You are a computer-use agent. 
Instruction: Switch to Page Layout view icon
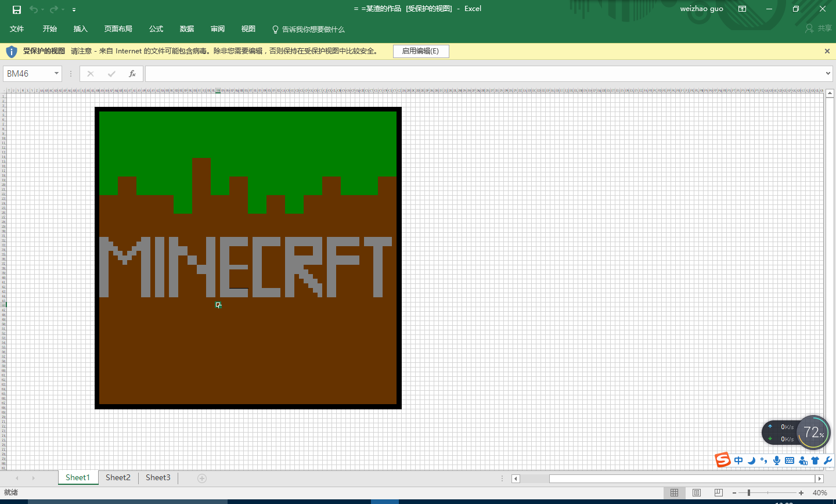click(696, 493)
